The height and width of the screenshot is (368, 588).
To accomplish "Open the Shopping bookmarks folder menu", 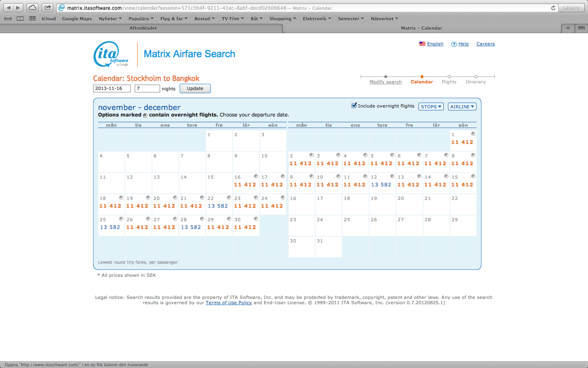I will tap(282, 19).
